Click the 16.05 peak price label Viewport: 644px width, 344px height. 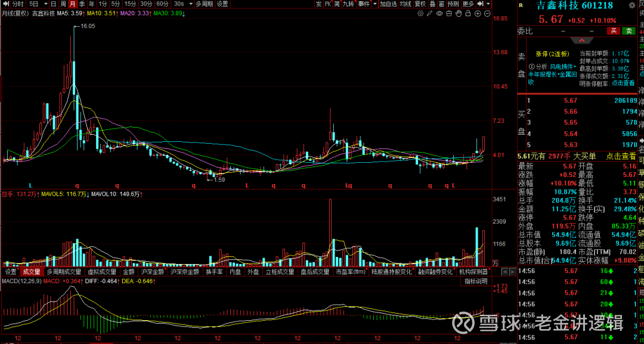pyautogui.click(x=88, y=26)
